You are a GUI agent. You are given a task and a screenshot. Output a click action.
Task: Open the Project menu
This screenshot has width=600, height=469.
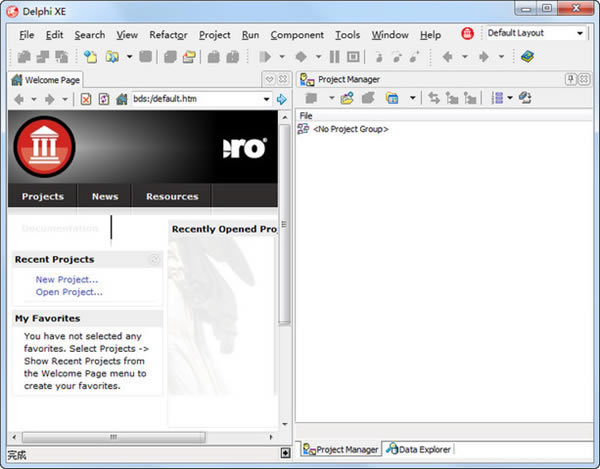(x=214, y=35)
